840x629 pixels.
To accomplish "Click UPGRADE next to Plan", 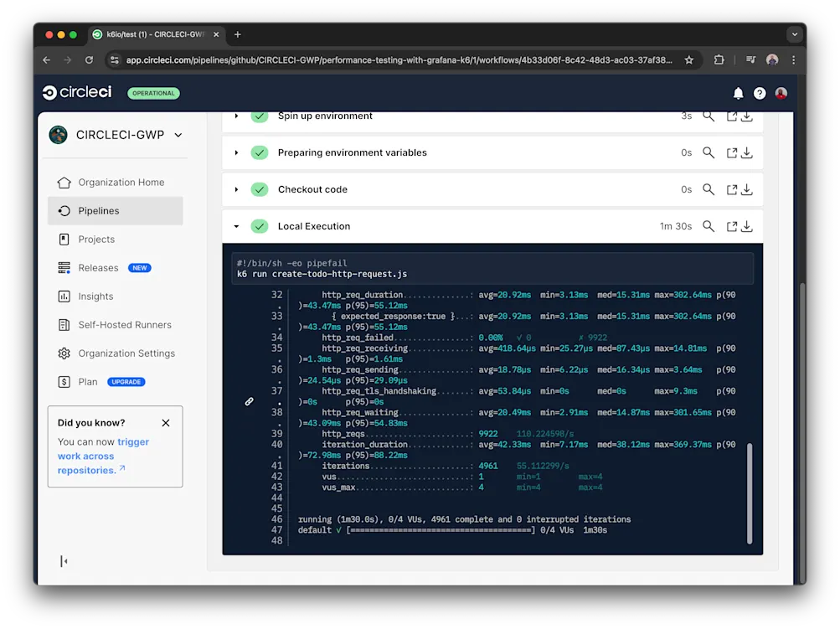I will pos(126,382).
